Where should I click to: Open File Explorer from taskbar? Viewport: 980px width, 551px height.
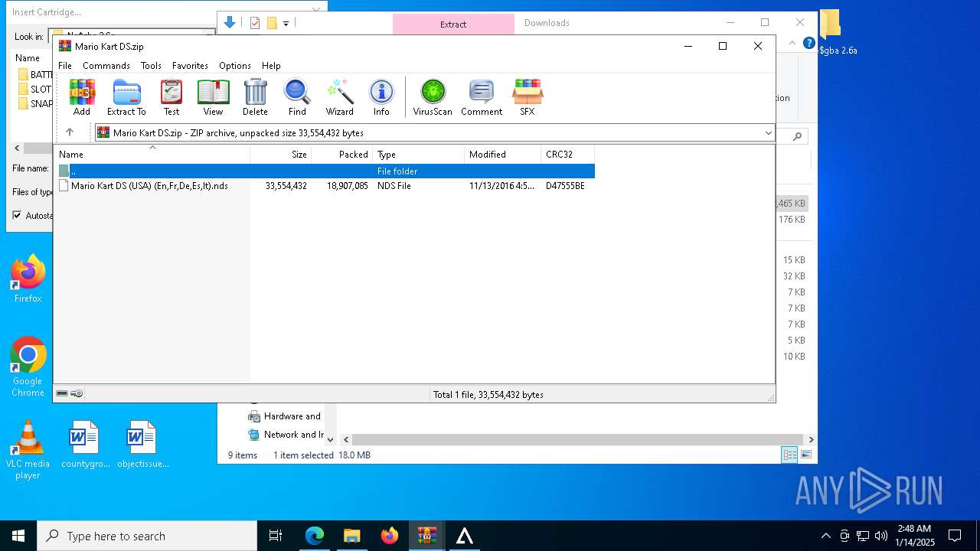351,536
